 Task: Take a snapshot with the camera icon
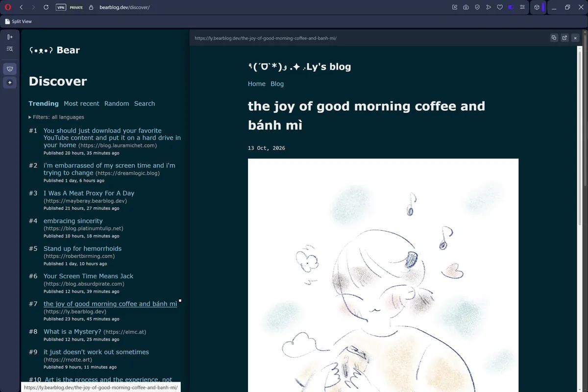tap(466, 7)
